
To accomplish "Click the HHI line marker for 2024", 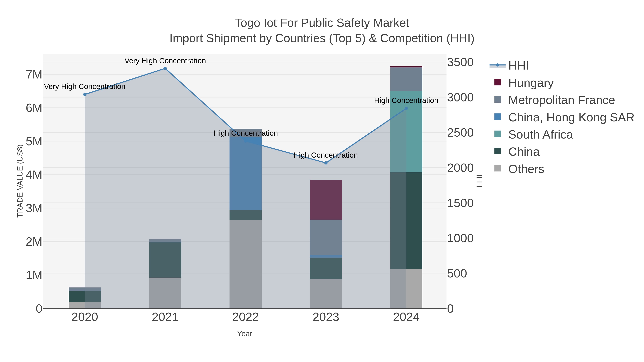I will click(x=406, y=109).
